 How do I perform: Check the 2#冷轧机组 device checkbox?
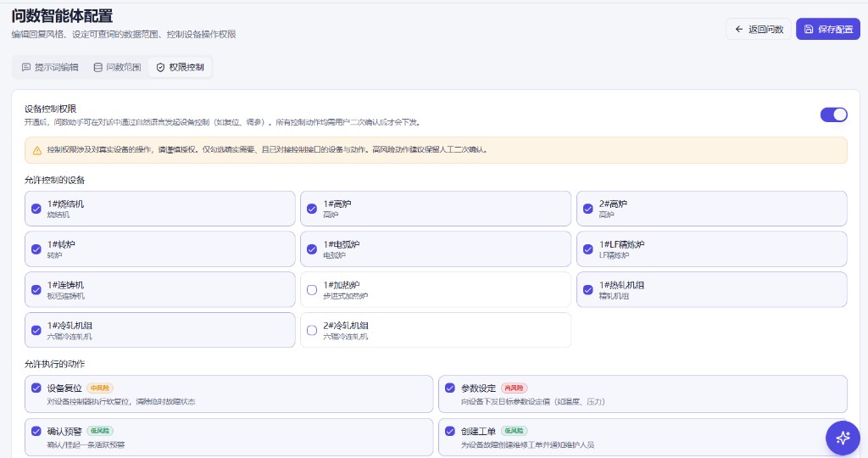click(312, 330)
